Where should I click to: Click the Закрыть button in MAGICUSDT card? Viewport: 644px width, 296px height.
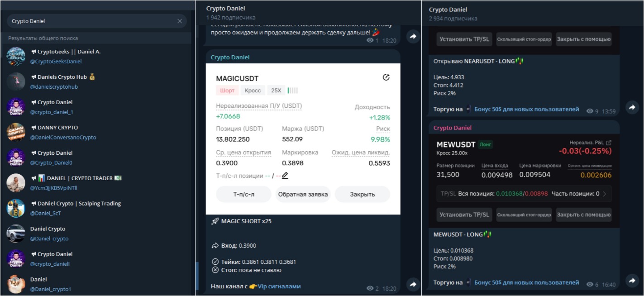[363, 194]
